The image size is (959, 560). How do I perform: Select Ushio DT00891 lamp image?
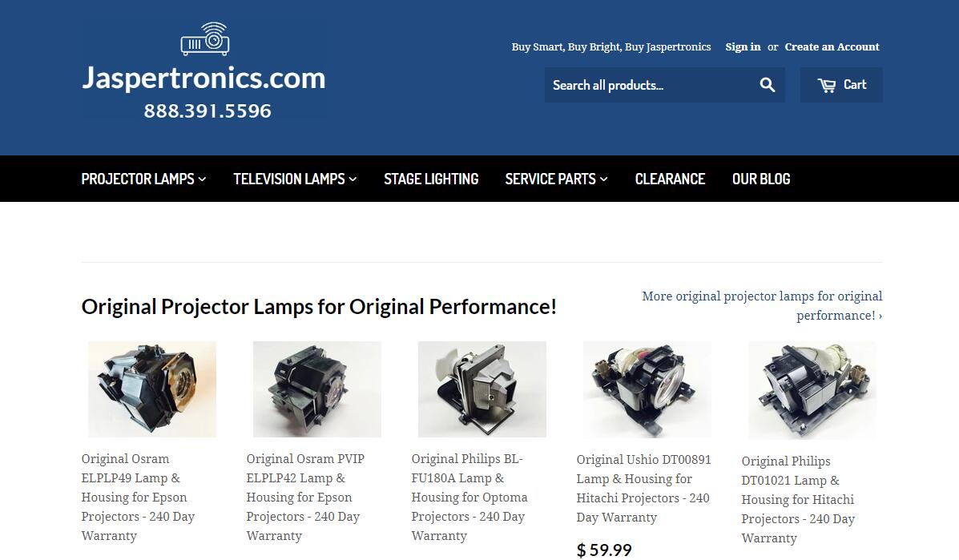647,389
